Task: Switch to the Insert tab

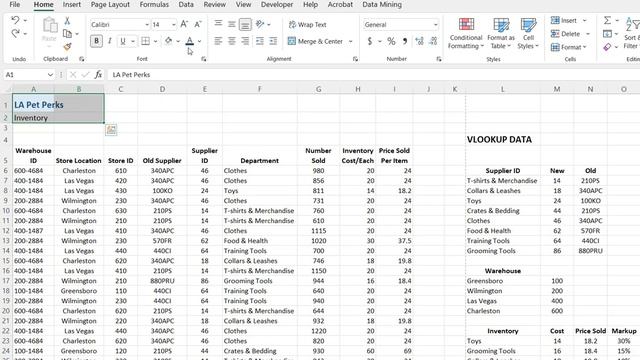Action: 71,4
